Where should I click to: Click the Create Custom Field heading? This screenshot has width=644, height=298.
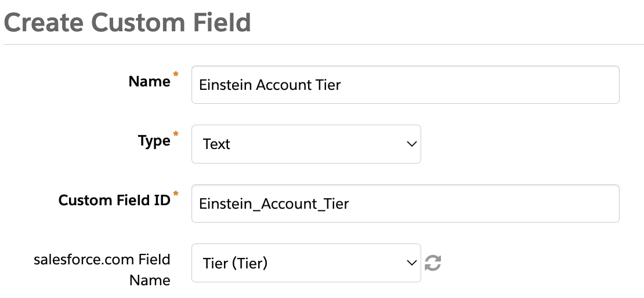pyautogui.click(x=128, y=23)
